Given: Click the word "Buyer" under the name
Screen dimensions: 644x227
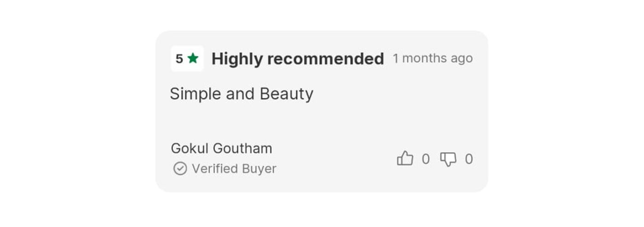Looking at the screenshot, I should coord(260,169).
